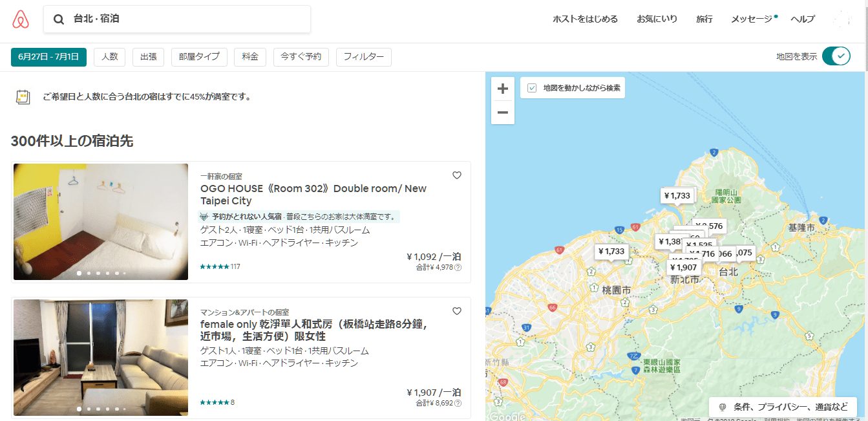Toggle 地図を動かしながら検索 checkbox
Screen dimensions: 868x421
(x=532, y=88)
